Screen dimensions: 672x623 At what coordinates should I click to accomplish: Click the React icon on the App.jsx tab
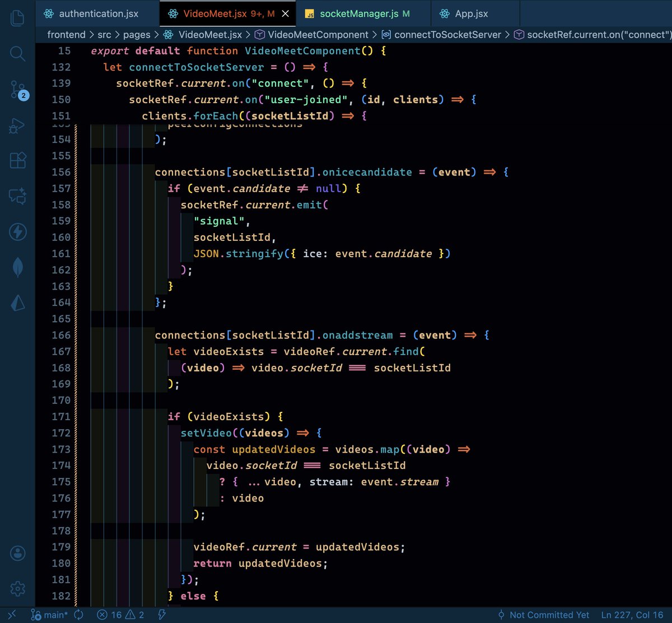[445, 13]
